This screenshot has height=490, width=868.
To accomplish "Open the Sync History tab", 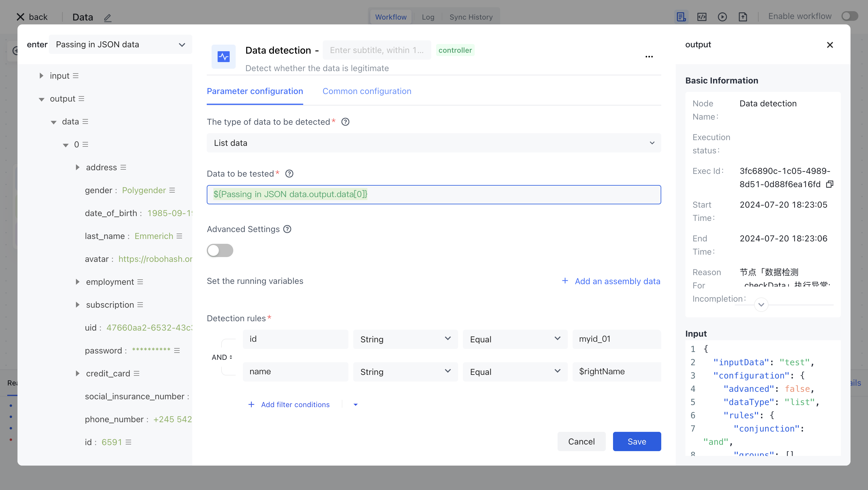I will [471, 17].
